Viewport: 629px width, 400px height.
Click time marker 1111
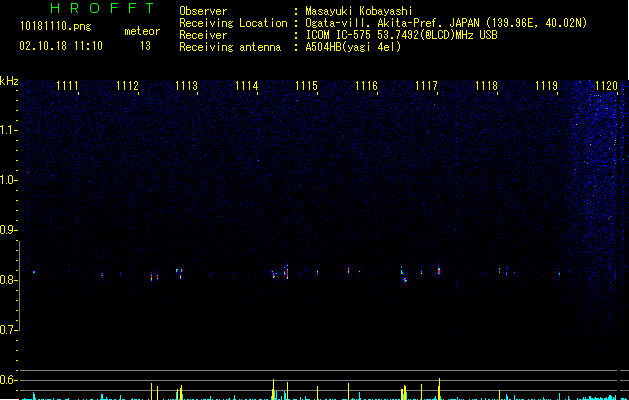click(67, 86)
